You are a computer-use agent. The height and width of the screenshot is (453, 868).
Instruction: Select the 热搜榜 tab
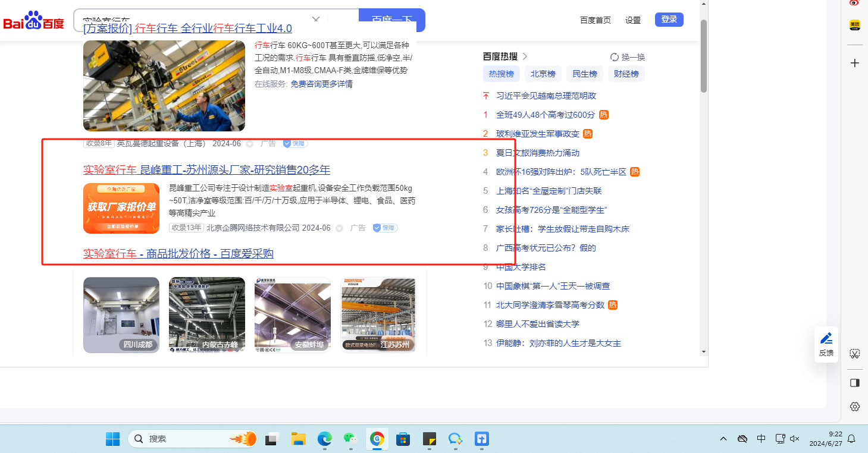[502, 74]
